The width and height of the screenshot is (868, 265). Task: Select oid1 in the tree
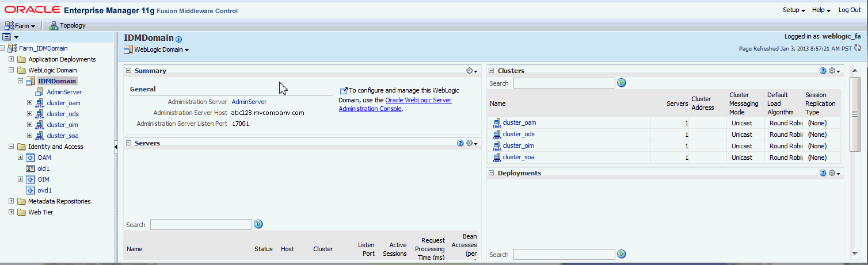44,168
